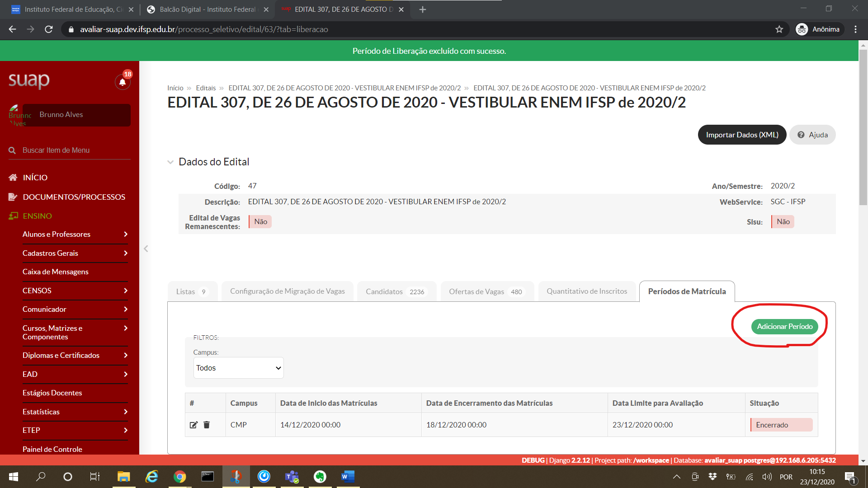Open the Windows notification center
Viewport: 868px width, 488px height.
[x=850, y=477]
